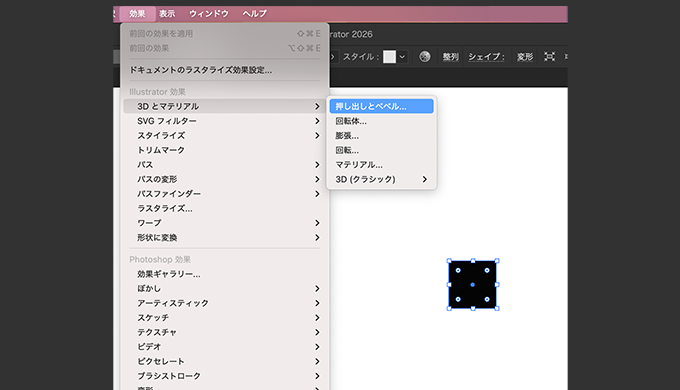
Task: Select 回転 from 3D submenu
Action: [x=381, y=150]
